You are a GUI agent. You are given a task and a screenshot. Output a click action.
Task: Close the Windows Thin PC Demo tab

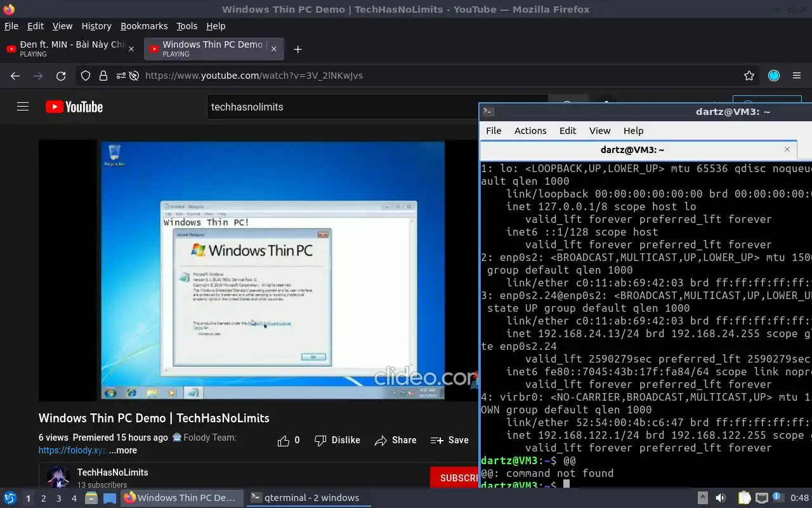click(274, 49)
